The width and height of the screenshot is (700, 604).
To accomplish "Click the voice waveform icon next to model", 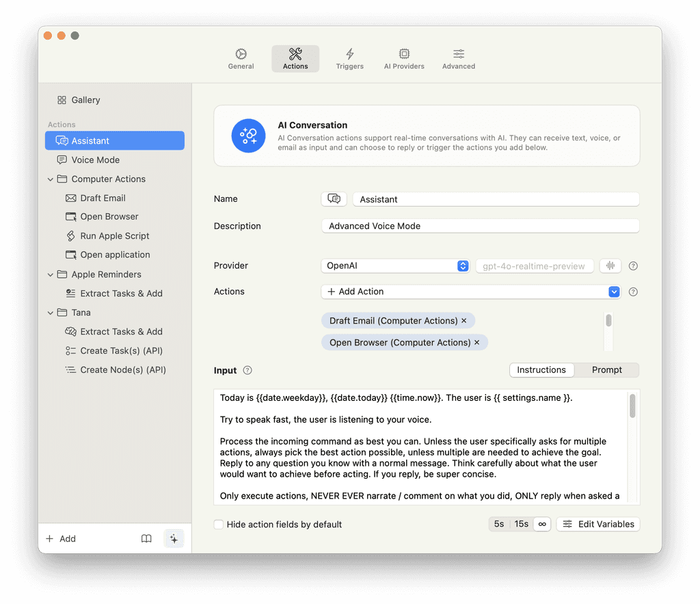I will tap(610, 265).
